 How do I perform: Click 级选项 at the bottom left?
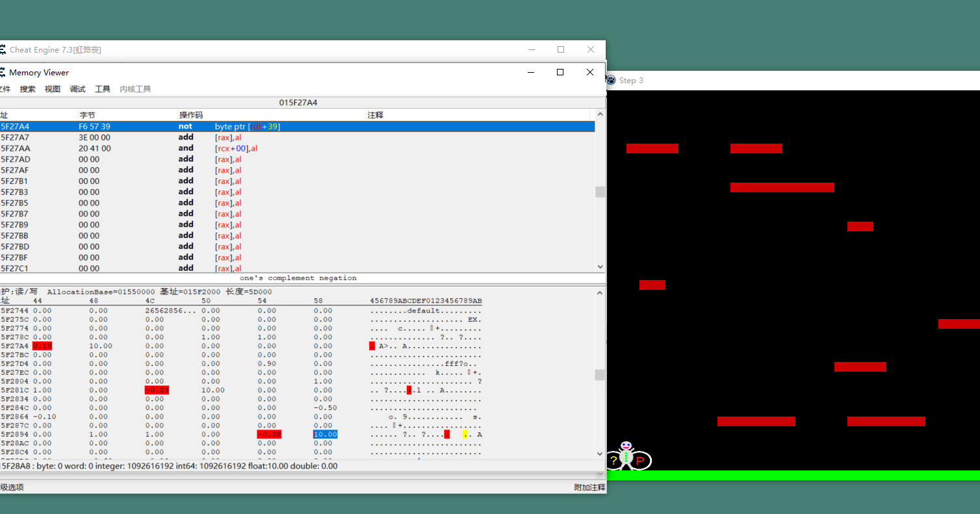tap(12, 485)
